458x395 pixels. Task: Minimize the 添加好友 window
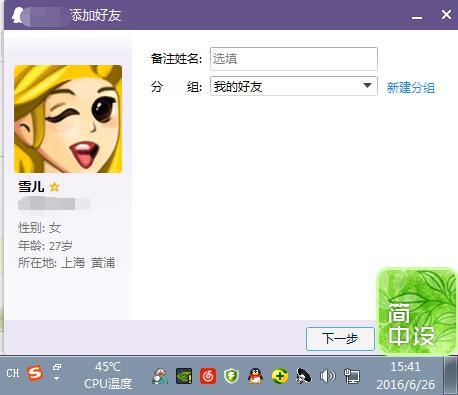[x=417, y=17]
